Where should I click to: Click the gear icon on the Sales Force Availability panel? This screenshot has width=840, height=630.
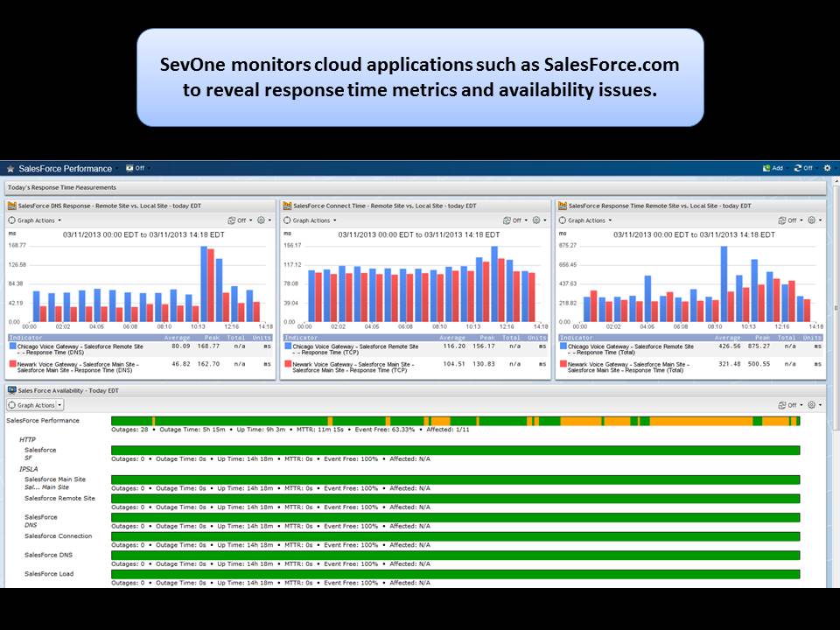pos(812,404)
